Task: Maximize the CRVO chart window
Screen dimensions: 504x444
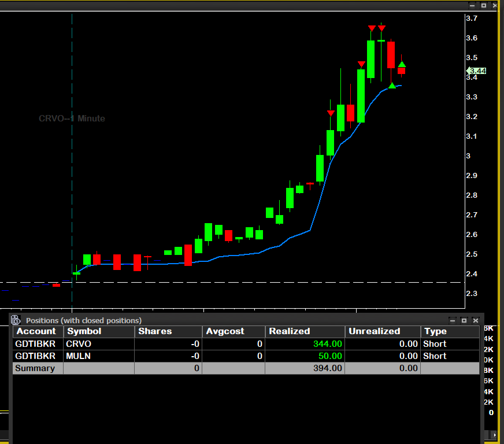Action: click(x=484, y=5)
